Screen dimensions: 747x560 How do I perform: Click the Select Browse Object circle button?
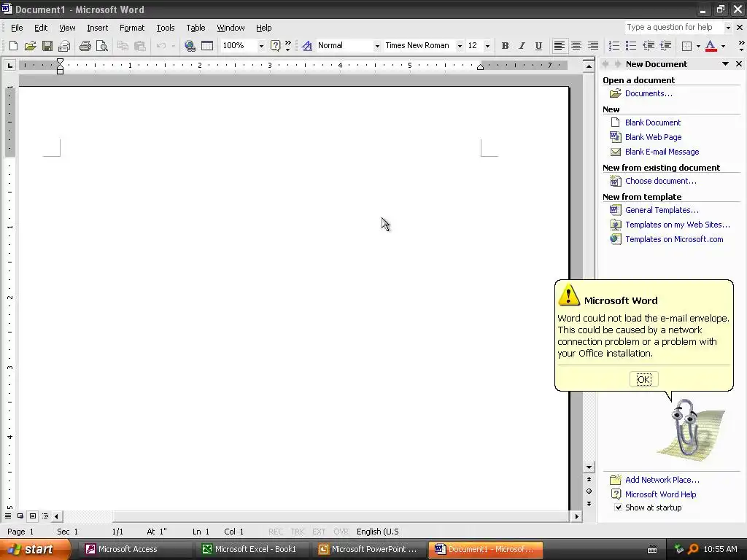pyautogui.click(x=589, y=491)
